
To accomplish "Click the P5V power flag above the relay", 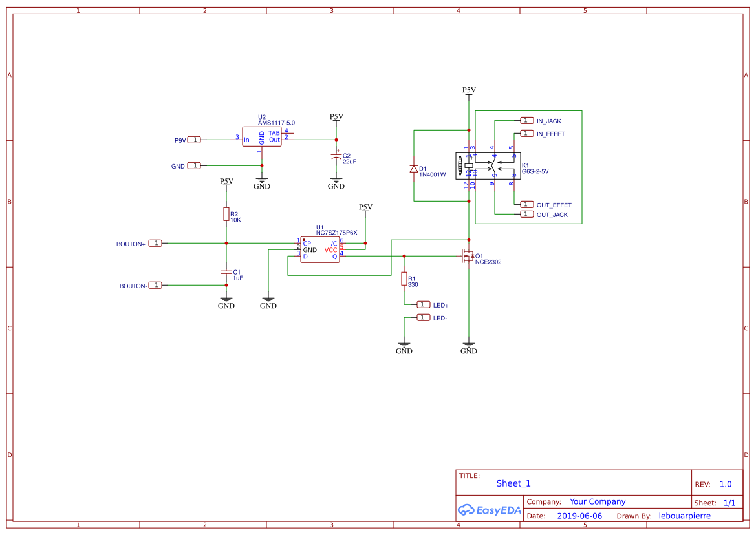I will coord(468,90).
